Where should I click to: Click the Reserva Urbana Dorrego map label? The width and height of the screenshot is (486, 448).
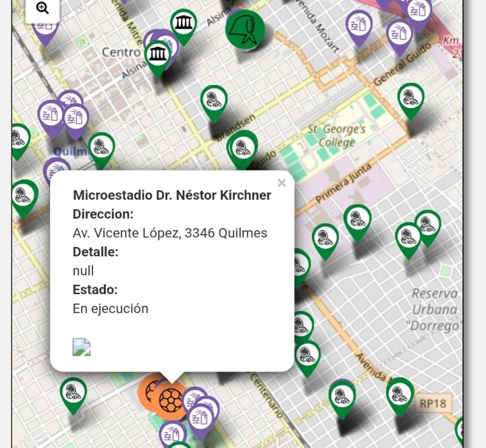pyautogui.click(x=435, y=310)
